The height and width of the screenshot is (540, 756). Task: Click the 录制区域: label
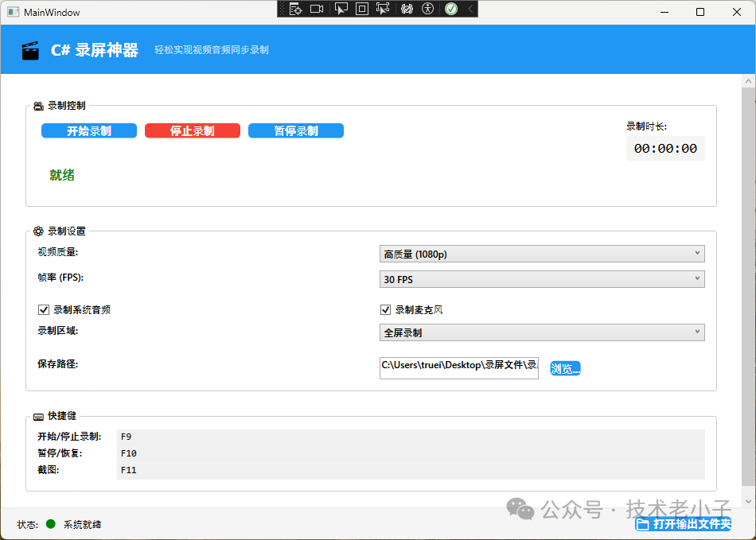(58, 331)
